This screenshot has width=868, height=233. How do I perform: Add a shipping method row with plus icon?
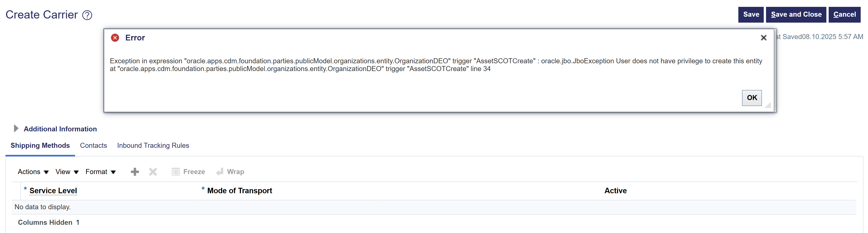coord(135,172)
